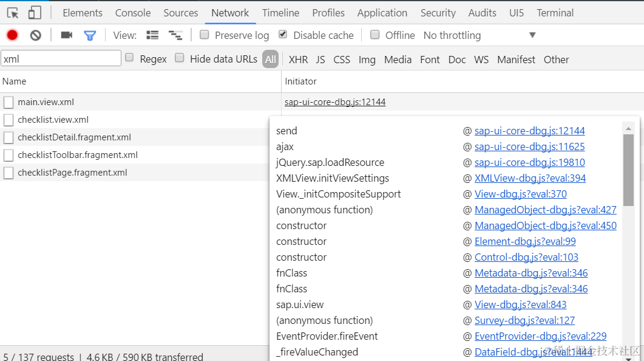Image resolution: width=644 pixels, height=361 pixels.
Task: Switch to large request rows view
Action: (152, 35)
